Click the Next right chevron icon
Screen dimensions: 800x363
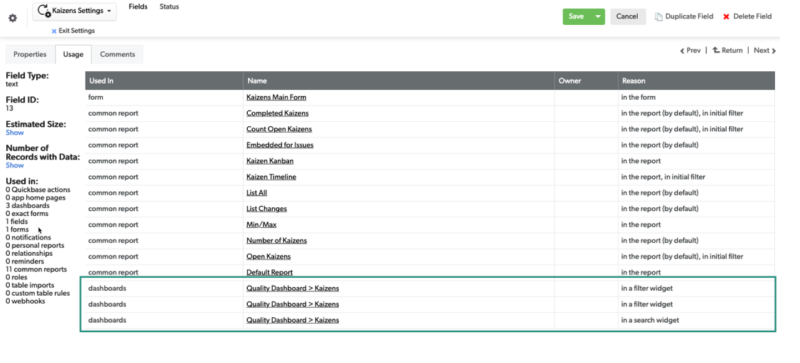774,51
